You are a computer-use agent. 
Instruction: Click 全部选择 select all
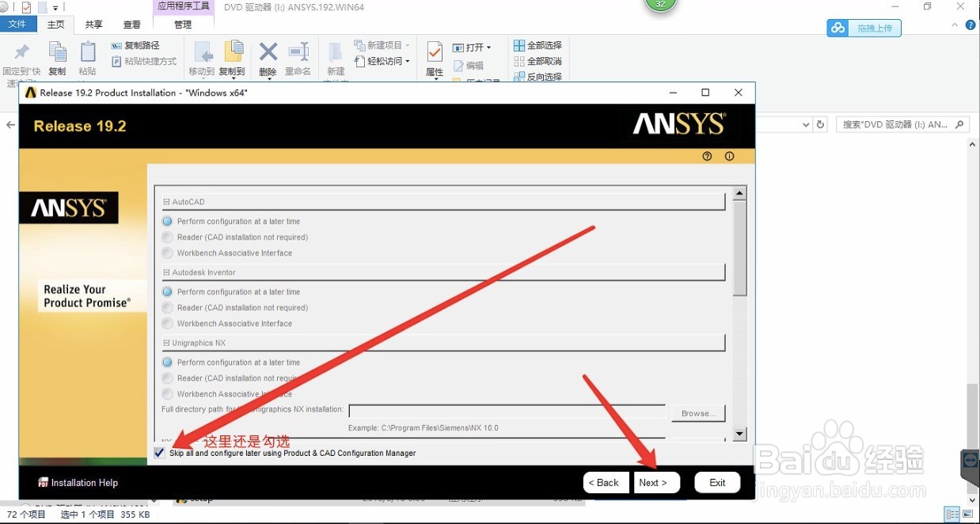(x=538, y=46)
